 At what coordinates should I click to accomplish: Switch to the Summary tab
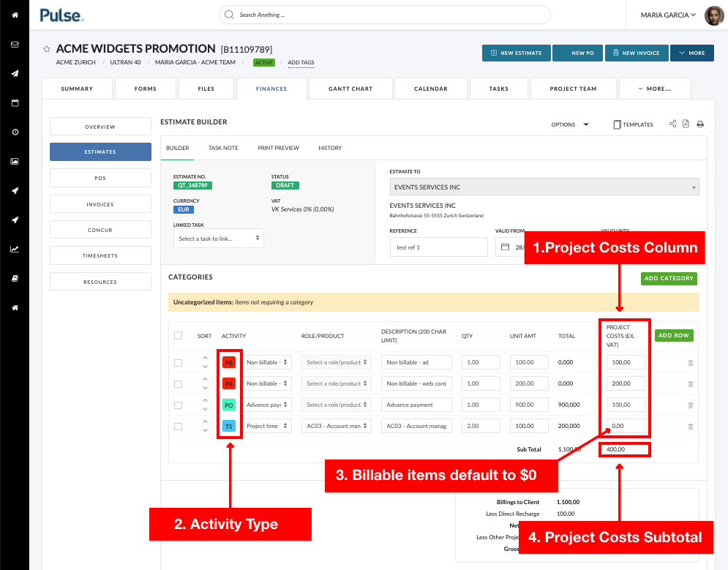77,89
